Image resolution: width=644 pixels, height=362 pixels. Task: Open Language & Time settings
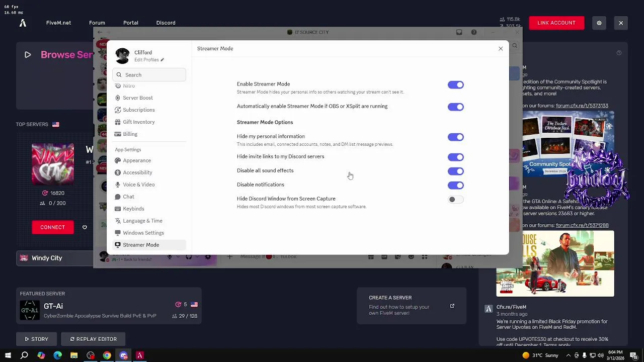[149, 221]
